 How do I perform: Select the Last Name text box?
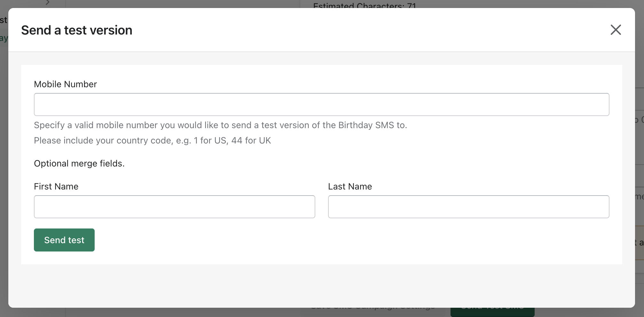pos(468,207)
